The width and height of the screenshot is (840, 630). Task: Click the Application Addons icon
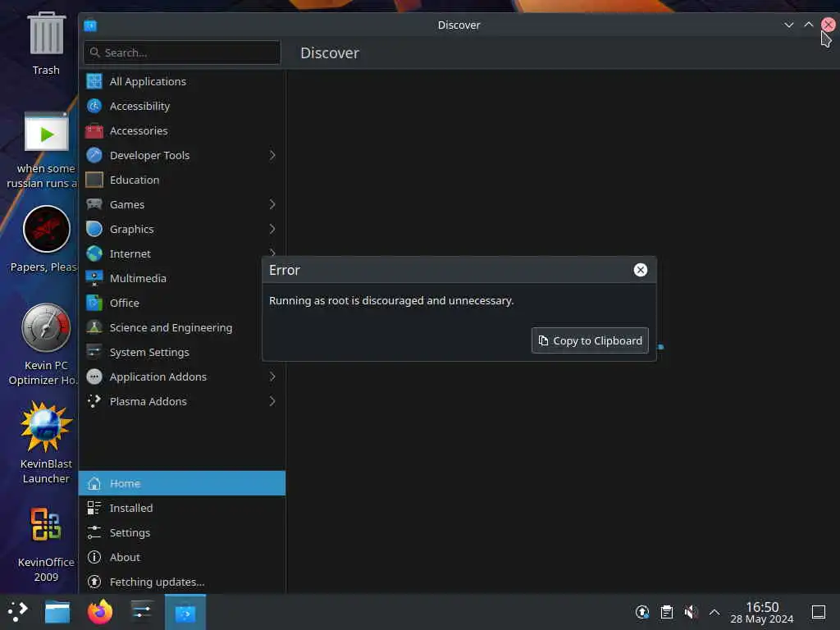[94, 377]
